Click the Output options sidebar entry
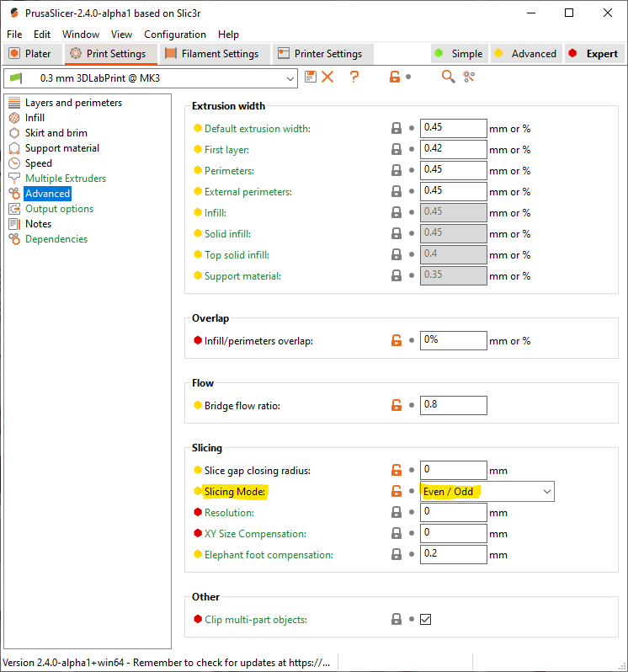The image size is (628, 672). pyautogui.click(x=59, y=209)
